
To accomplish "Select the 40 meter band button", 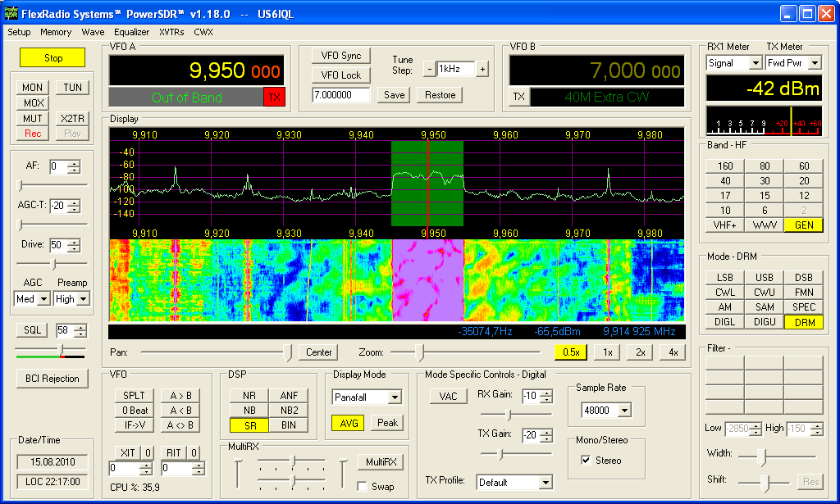I will coord(725,181).
